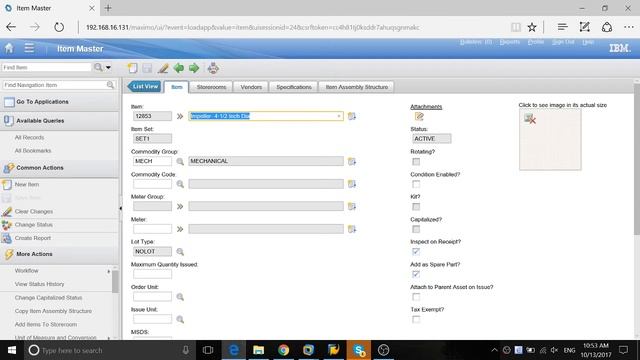
Task: Open the Meter Group detail menu chevron
Action: pos(180,207)
